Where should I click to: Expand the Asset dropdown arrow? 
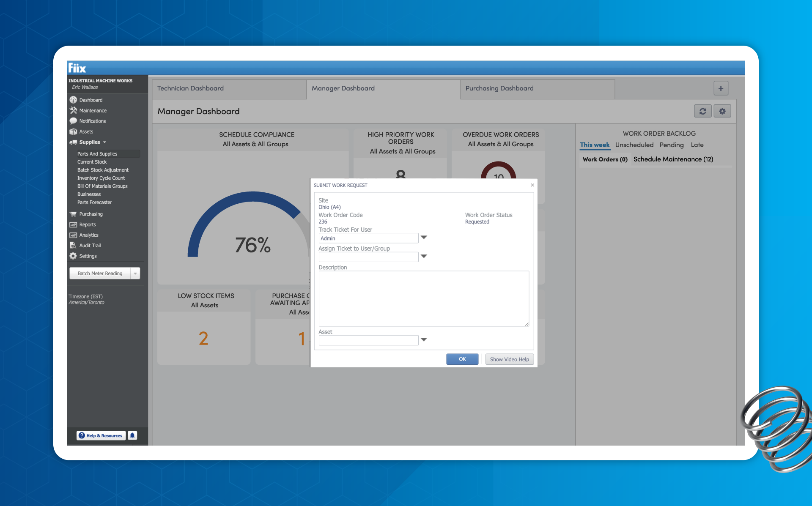424,339
